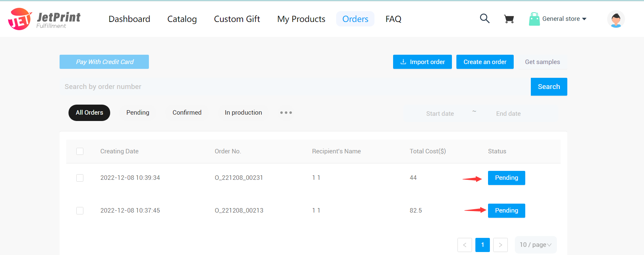The image size is (644, 255).
Task: Click the green store bag icon
Action: tap(534, 19)
